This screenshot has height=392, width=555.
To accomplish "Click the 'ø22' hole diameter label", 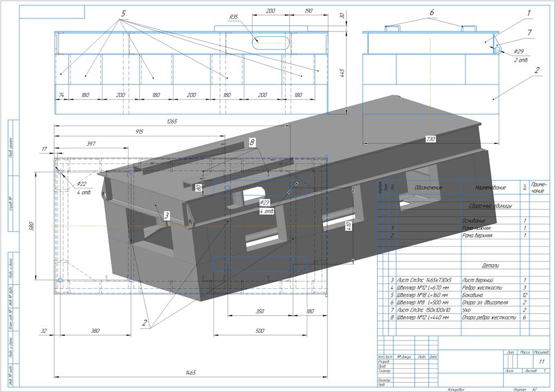I will 81,184.
